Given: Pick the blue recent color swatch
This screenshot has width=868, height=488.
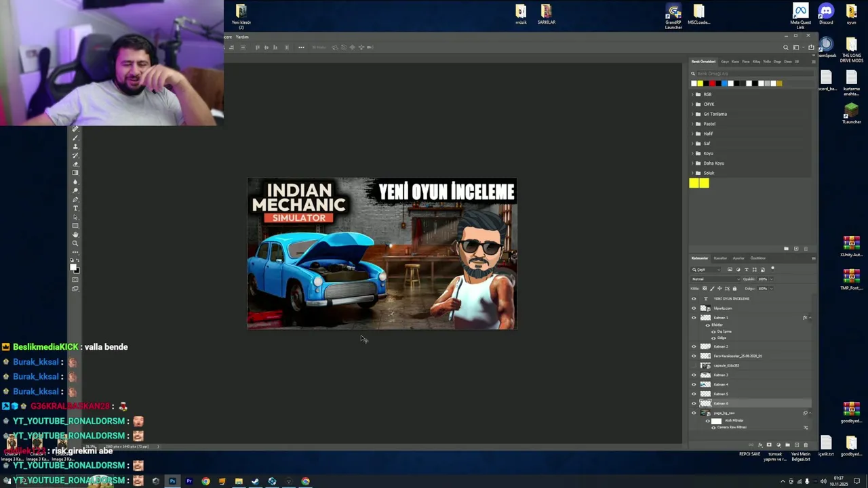Looking at the screenshot, I should point(724,83).
